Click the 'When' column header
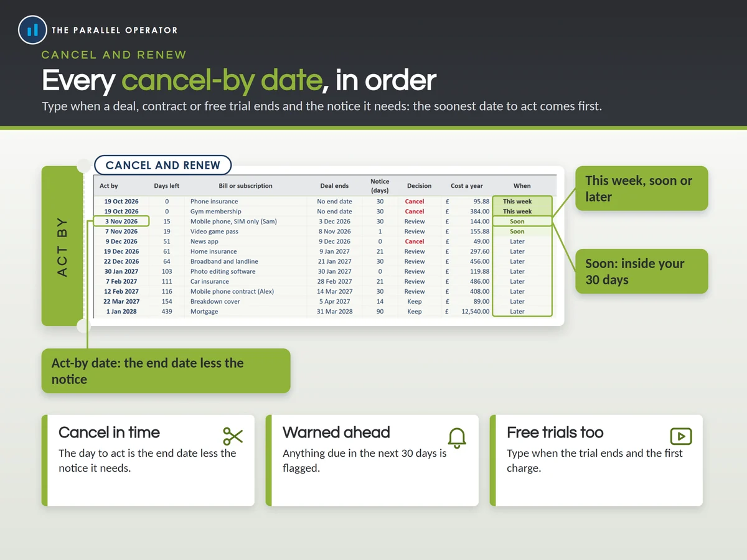747x560 pixels. (522, 186)
